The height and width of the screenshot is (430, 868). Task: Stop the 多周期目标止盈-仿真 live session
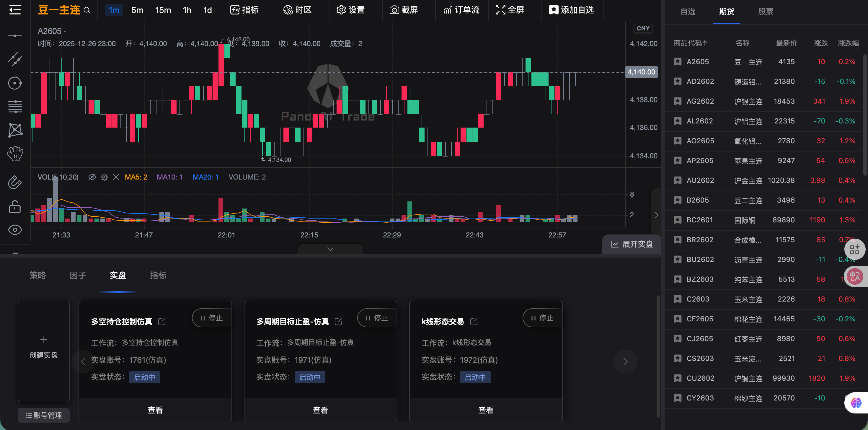377,318
